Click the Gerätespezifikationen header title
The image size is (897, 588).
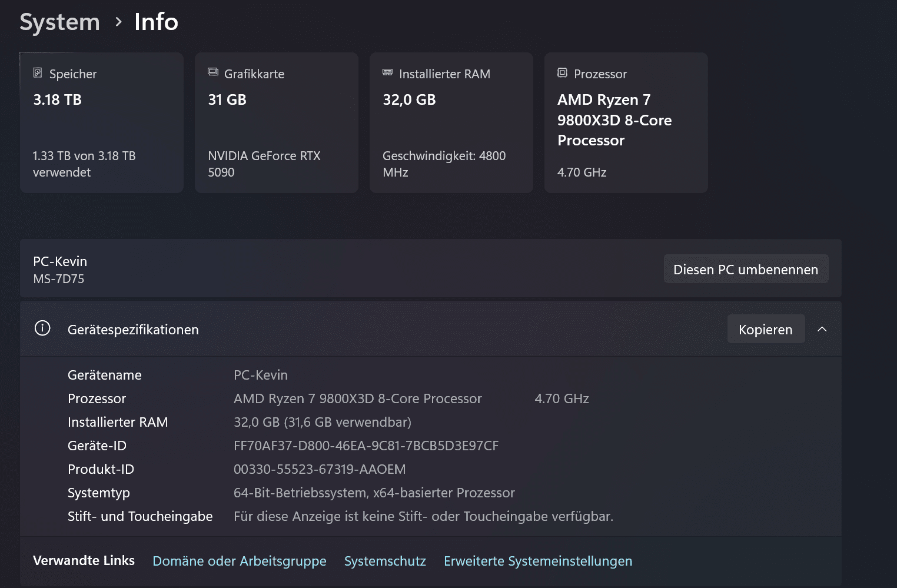coord(133,330)
